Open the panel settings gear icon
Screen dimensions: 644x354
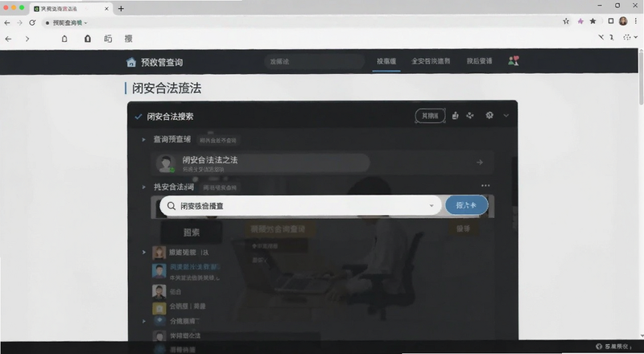[x=489, y=115]
